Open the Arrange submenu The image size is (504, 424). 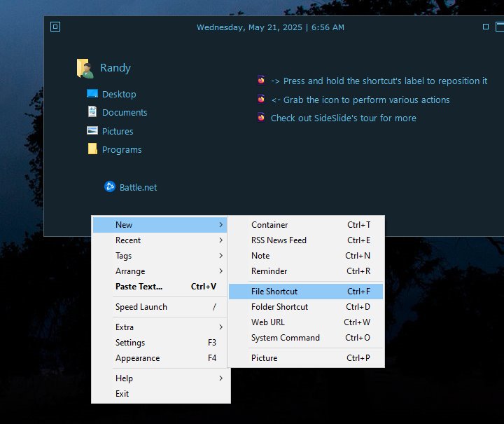click(x=160, y=271)
